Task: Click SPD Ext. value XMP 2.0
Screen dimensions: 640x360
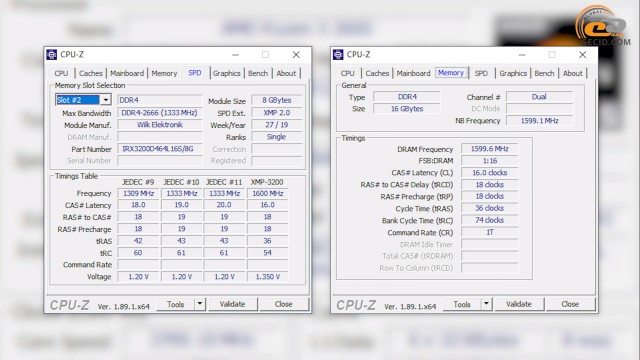Action: [x=277, y=113]
